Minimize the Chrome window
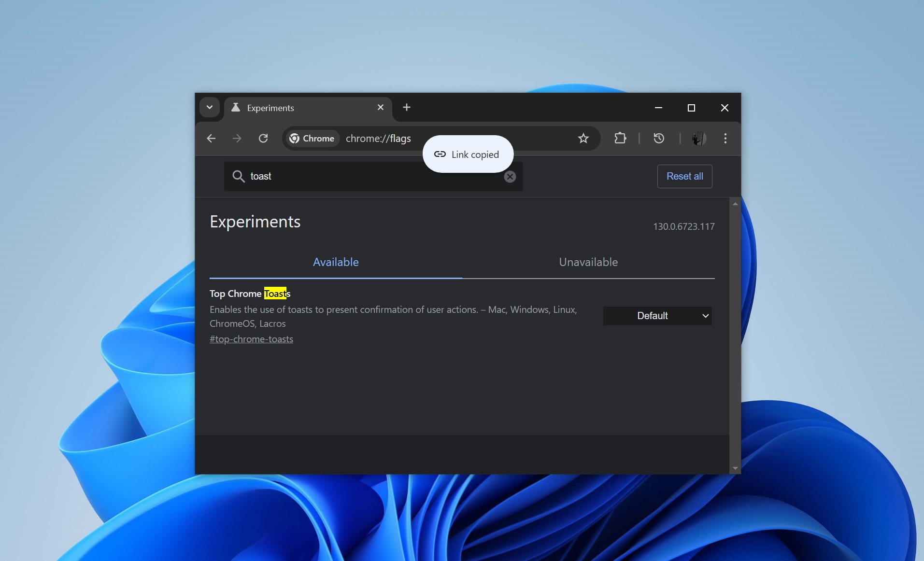The width and height of the screenshot is (924, 561). click(658, 108)
